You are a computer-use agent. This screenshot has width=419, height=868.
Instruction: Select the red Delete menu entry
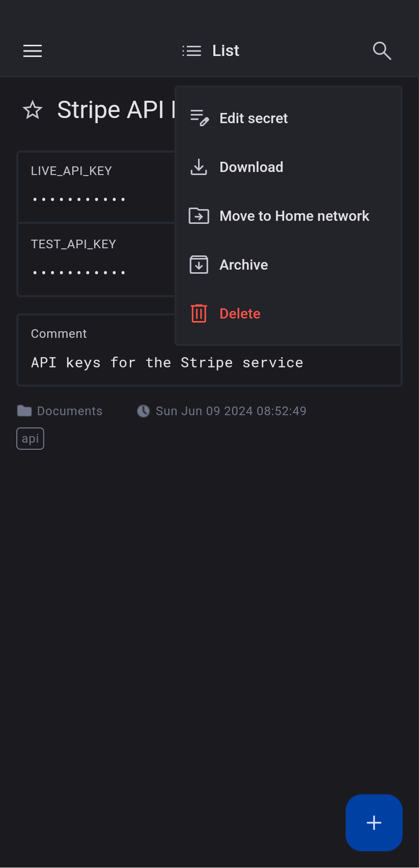coord(240,313)
